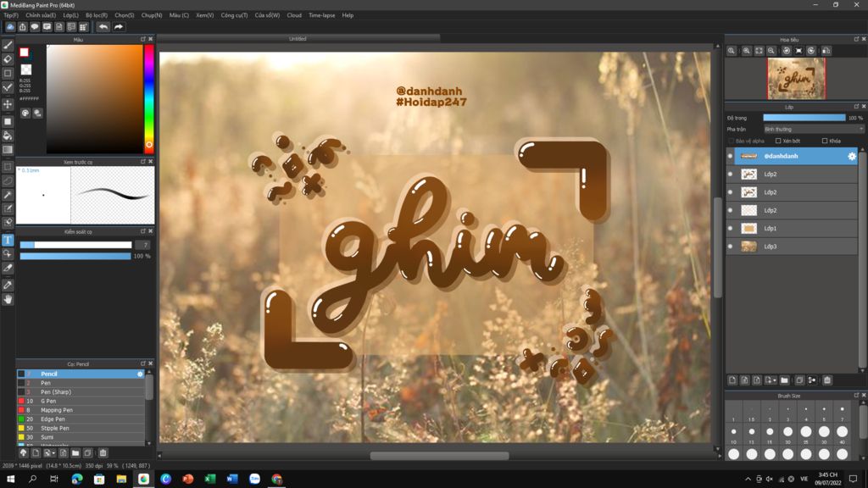Enable the Khóa lock checkbox
Image resolution: width=868 pixels, height=488 pixels.
point(825,141)
